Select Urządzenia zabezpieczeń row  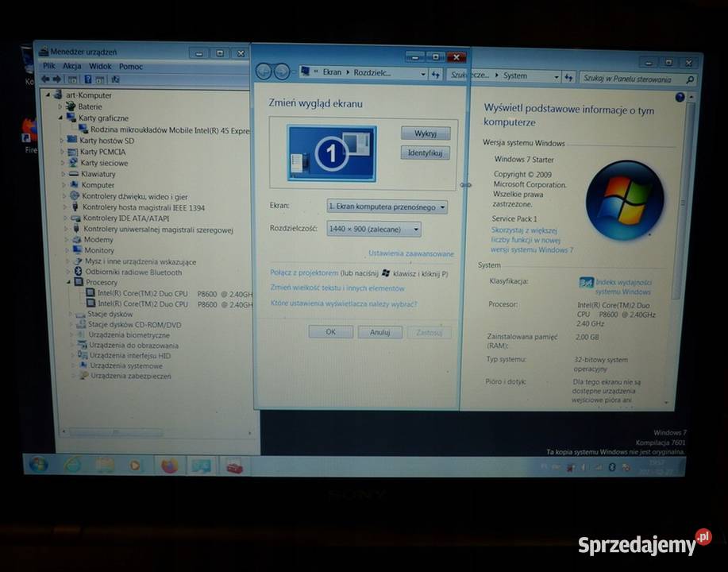pyautogui.click(x=125, y=376)
